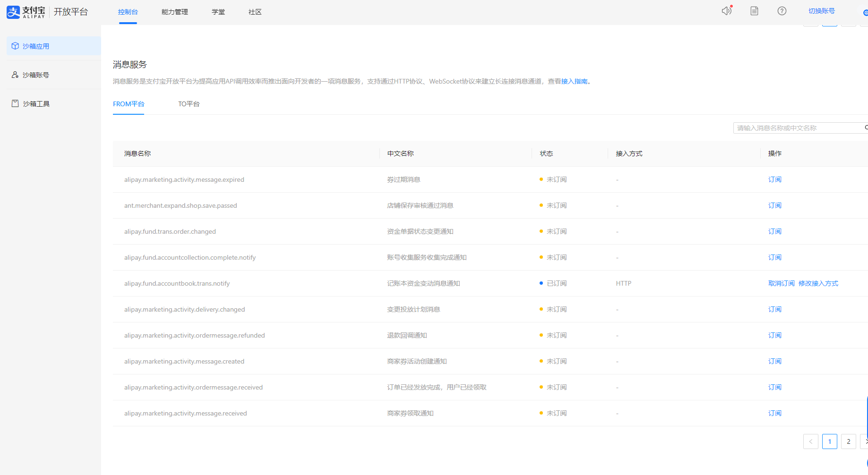Subscribe to ant.merchant.expand.shop.save.passed
Image resolution: width=868 pixels, height=475 pixels.
[775, 205]
